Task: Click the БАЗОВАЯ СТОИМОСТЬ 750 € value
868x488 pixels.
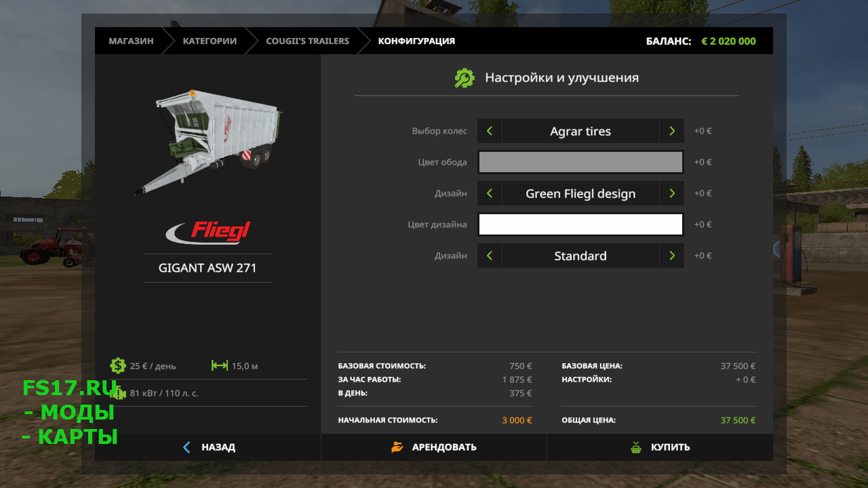Action: pos(521,366)
